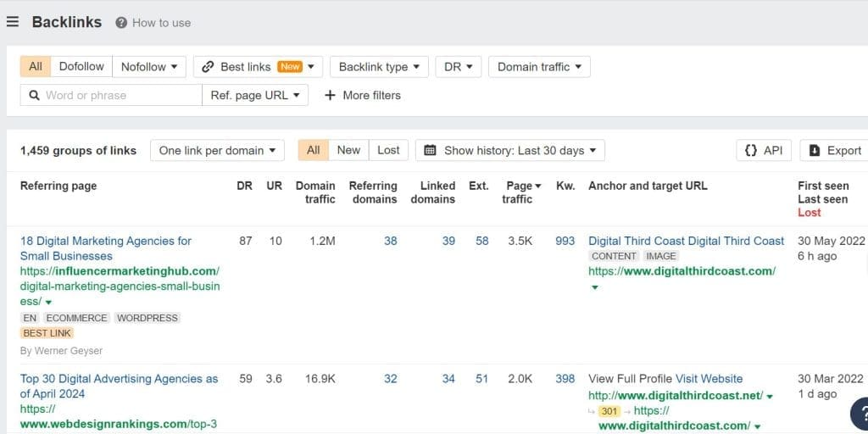Click the How to use link

click(x=161, y=23)
